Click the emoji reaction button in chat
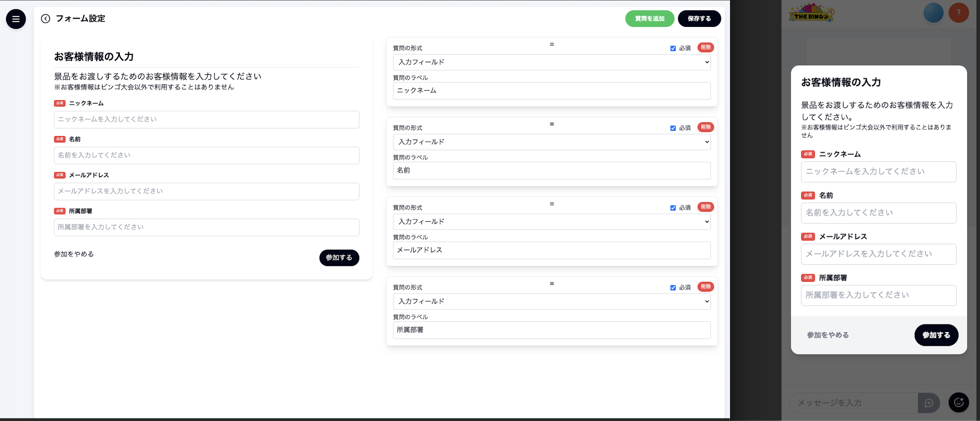Image resolution: width=980 pixels, height=421 pixels. coord(958,402)
